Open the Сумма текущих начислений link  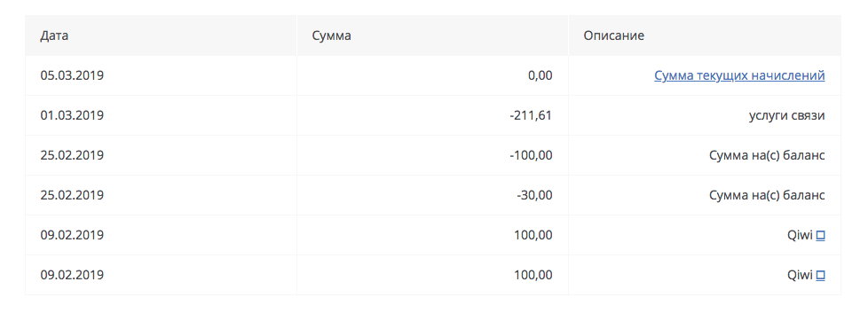pyautogui.click(x=739, y=76)
